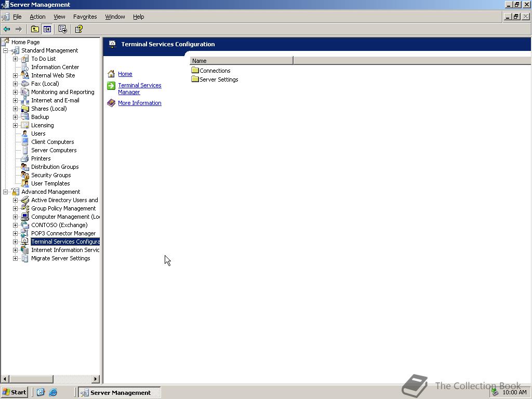The image size is (532, 399).
Task: Expand Monitoring and Reporting node
Action: 15,92
